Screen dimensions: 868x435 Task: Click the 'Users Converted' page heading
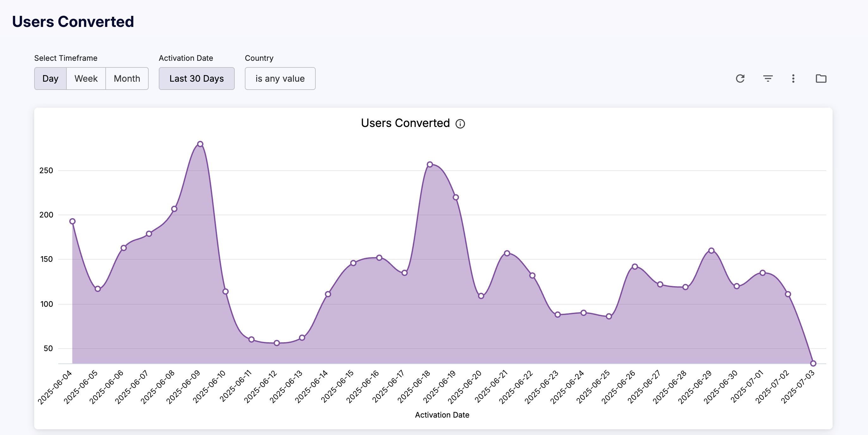[x=73, y=22]
